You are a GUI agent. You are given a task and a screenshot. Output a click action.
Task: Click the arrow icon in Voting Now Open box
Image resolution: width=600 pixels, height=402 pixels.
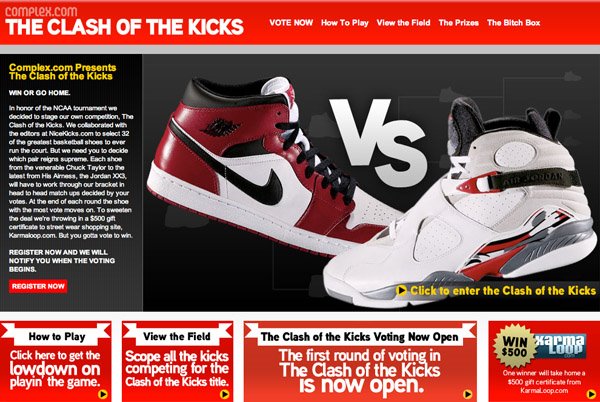click(467, 394)
